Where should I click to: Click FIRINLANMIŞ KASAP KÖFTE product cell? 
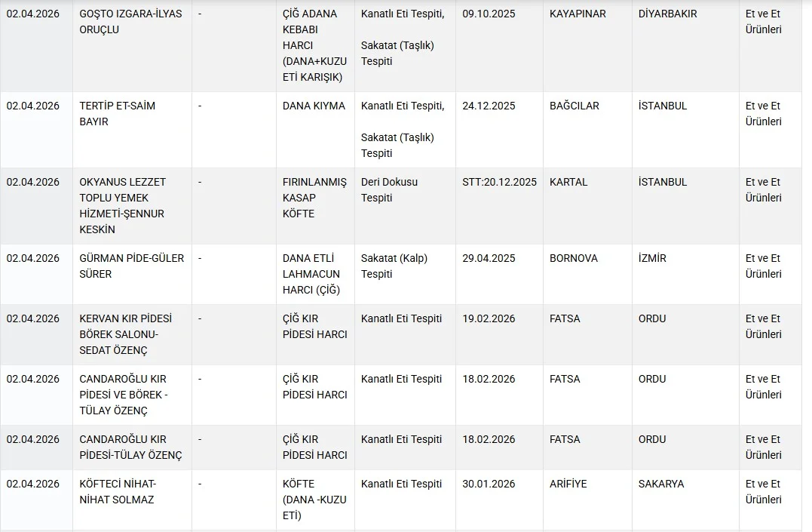pyautogui.click(x=314, y=198)
